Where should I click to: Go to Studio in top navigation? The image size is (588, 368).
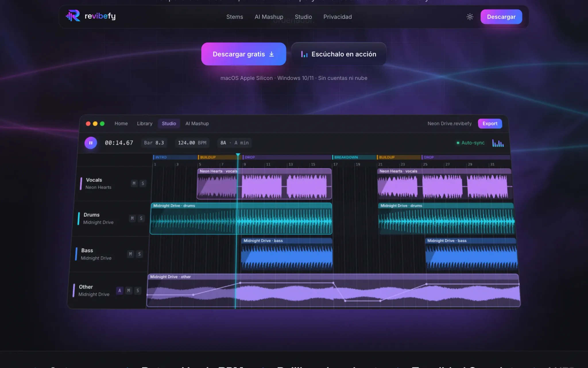point(303,17)
